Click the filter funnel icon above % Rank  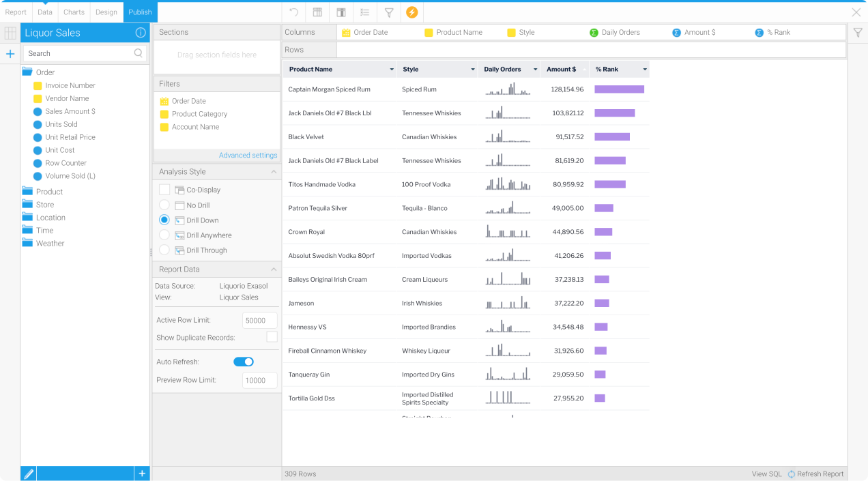point(857,32)
